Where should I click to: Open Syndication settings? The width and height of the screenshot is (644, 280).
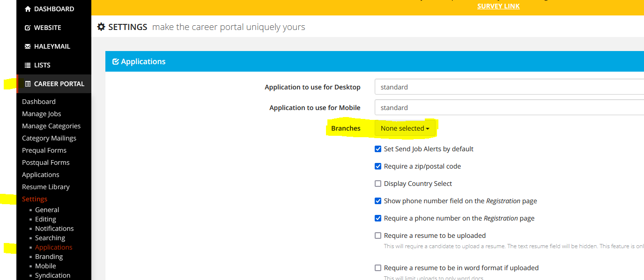click(53, 275)
